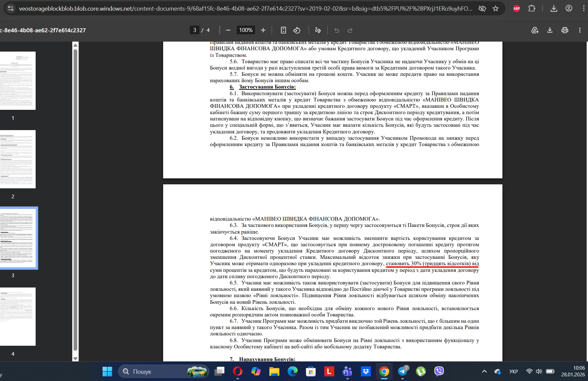This screenshot has height=381, width=588.
Task: Select page 1 thumbnail
Action: click(x=18, y=81)
